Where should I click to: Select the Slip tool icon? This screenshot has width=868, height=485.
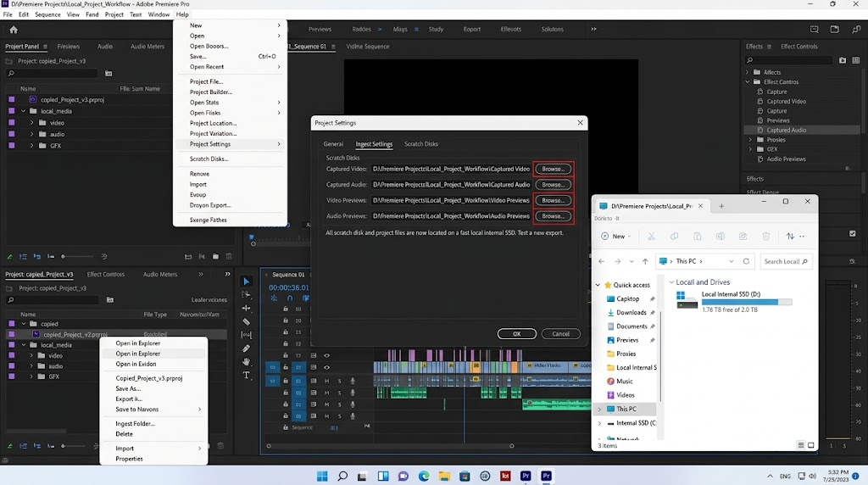point(247,335)
